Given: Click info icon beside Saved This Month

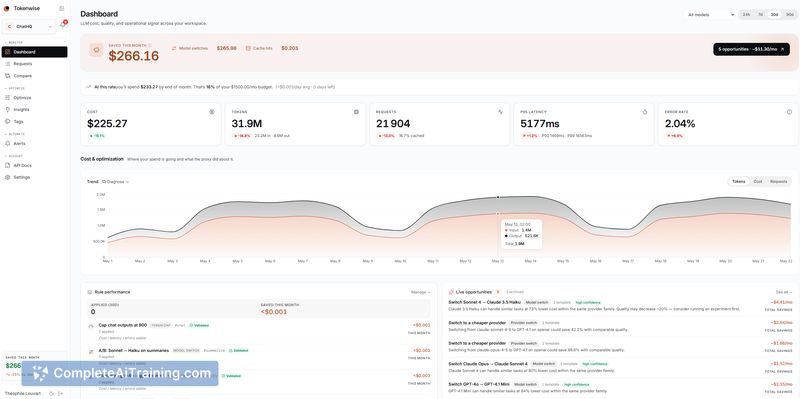Looking at the screenshot, I should (x=150, y=45).
